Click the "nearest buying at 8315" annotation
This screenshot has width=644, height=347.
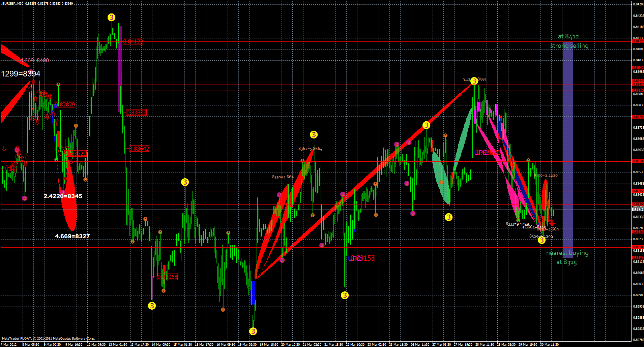[x=567, y=258]
